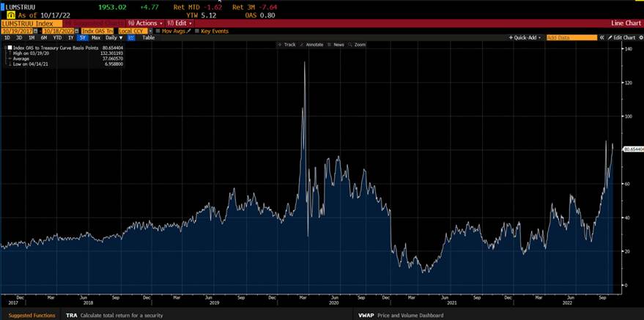Click the Edit Chart pencil button
The width and height of the screenshot is (644, 320).
(622, 37)
